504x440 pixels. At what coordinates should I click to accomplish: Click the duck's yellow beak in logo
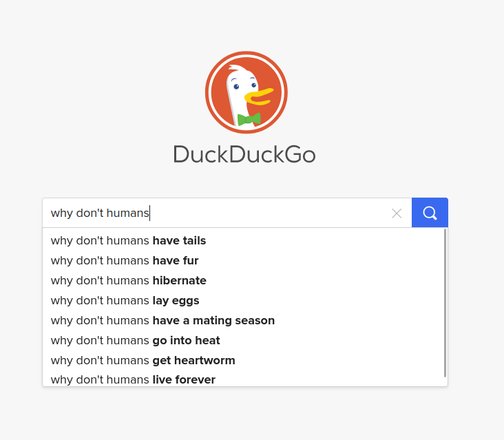[259, 96]
